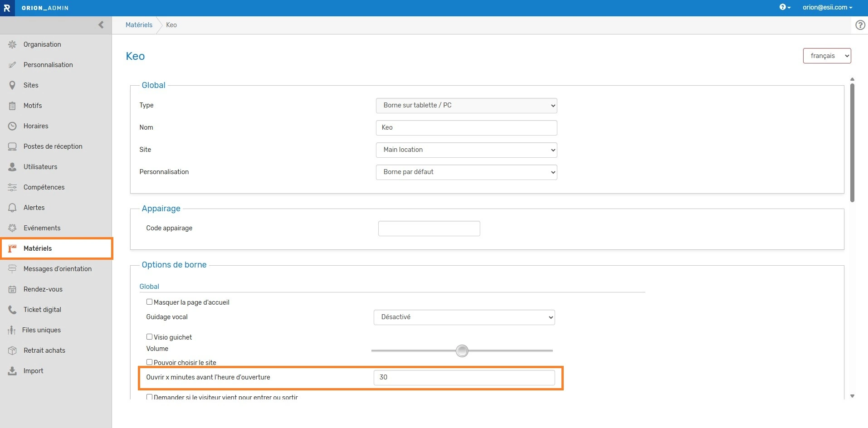This screenshot has width=868, height=428.
Task: Click the Horaires clock icon
Action: pyautogui.click(x=12, y=126)
